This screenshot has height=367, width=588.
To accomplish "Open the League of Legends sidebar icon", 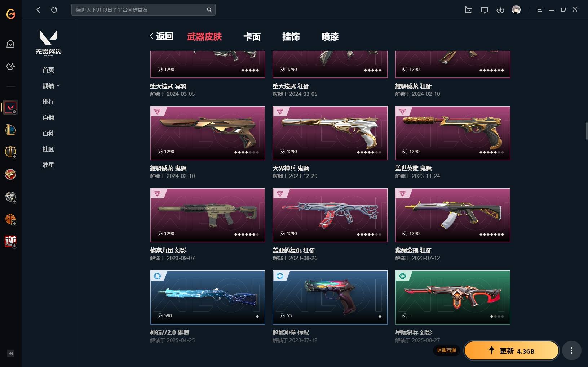I will [10, 130].
